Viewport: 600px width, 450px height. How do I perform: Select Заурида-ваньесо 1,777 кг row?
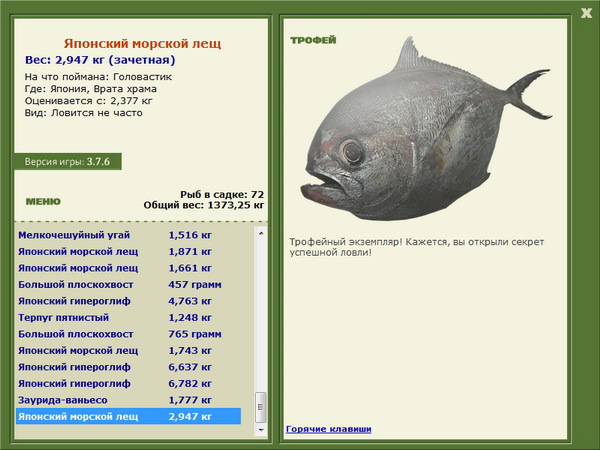(x=129, y=400)
